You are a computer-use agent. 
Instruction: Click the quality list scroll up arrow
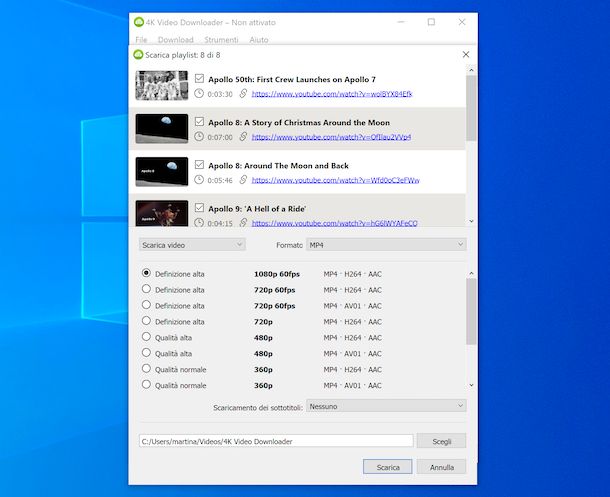pos(471,273)
